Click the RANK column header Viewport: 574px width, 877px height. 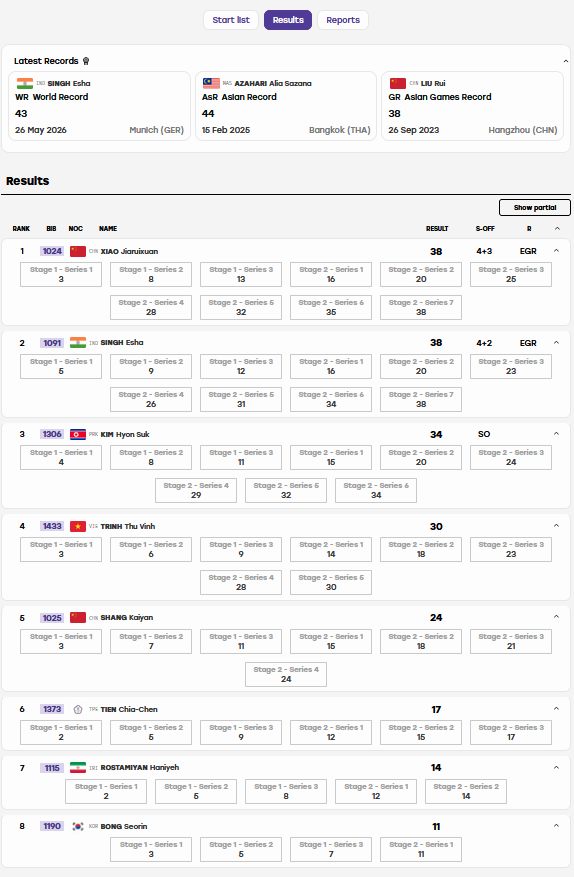coord(21,229)
